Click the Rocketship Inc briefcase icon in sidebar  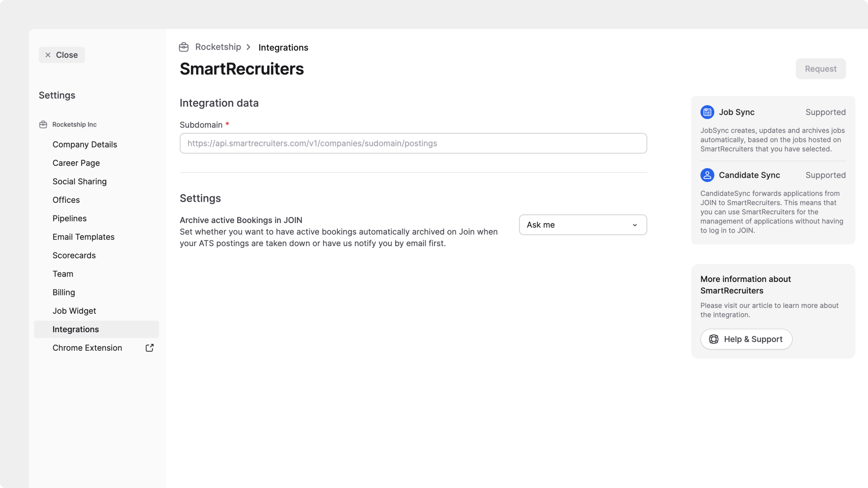43,124
